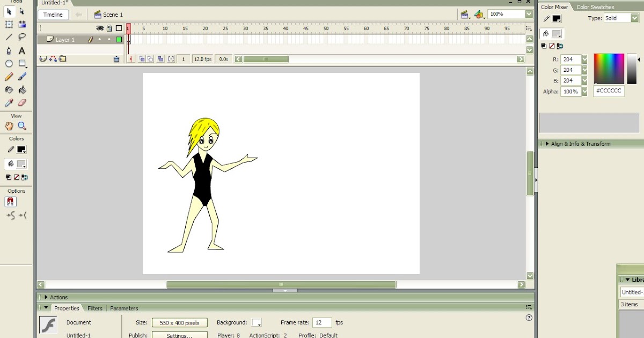
Task: Select the Eraser tool
Action: (x=22, y=103)
